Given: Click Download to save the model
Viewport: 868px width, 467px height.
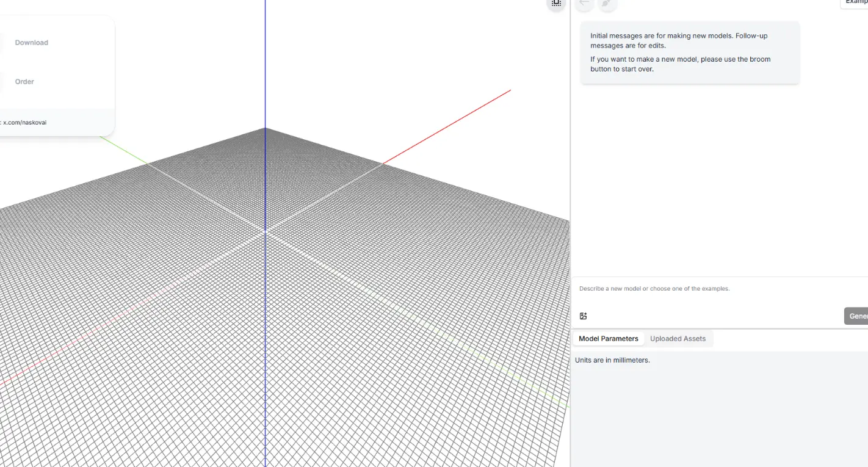Looking at the screenshot, I should click(x=31, y=42).
